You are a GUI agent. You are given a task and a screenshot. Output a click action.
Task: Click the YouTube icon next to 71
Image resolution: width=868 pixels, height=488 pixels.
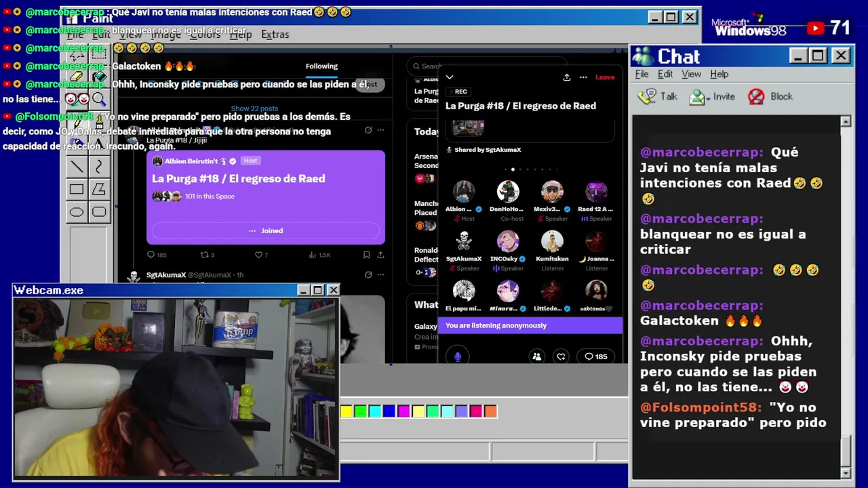[x=816, y=28]
